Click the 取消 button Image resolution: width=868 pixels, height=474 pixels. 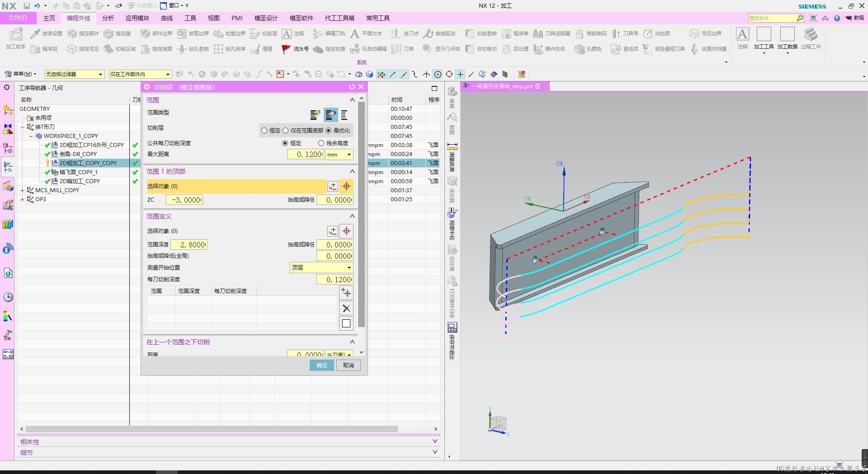click(x=349, y=365)
